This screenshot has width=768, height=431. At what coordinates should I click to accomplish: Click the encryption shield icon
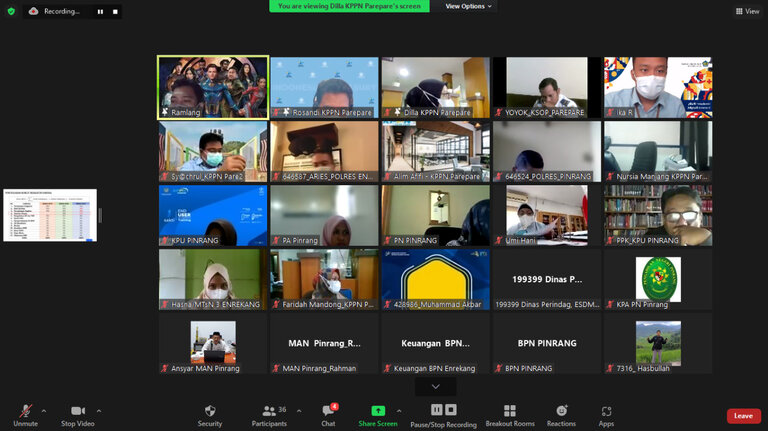tap(11, 11)
